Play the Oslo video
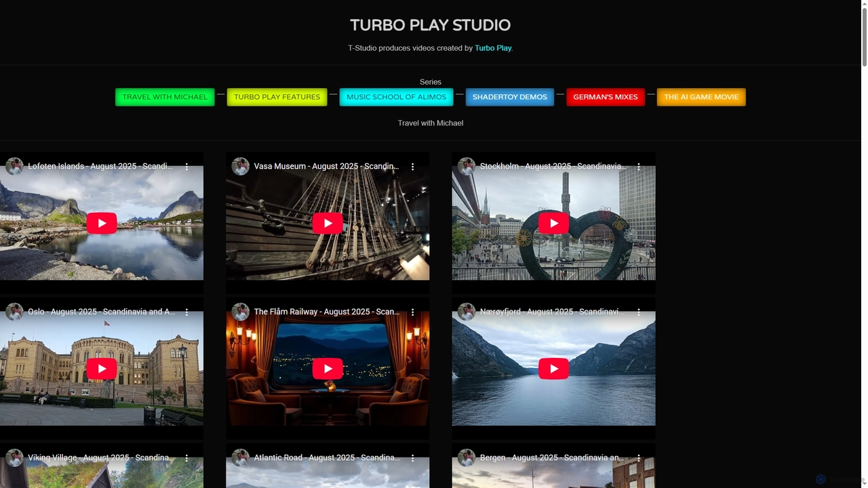The height and width of the screenshot is (488, 868). [102, 369]
